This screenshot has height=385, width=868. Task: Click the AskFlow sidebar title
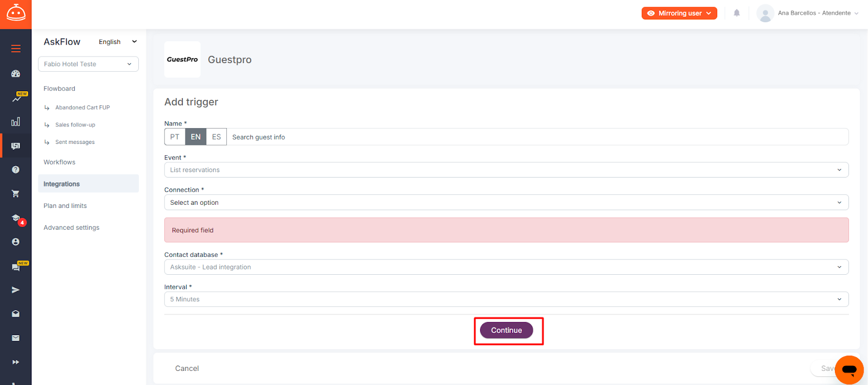[62, 42]
